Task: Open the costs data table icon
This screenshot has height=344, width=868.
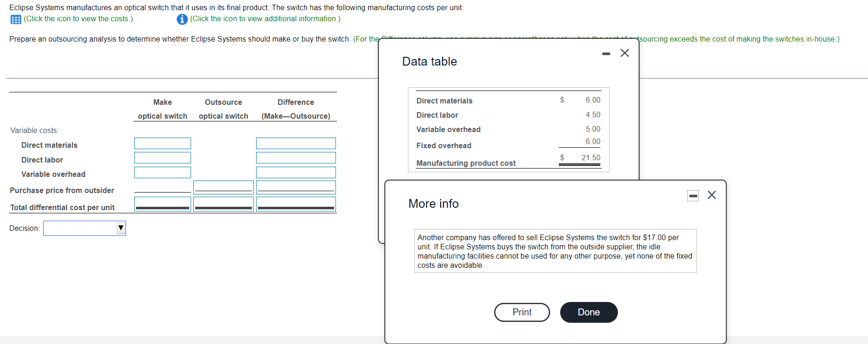Action: 16,19
